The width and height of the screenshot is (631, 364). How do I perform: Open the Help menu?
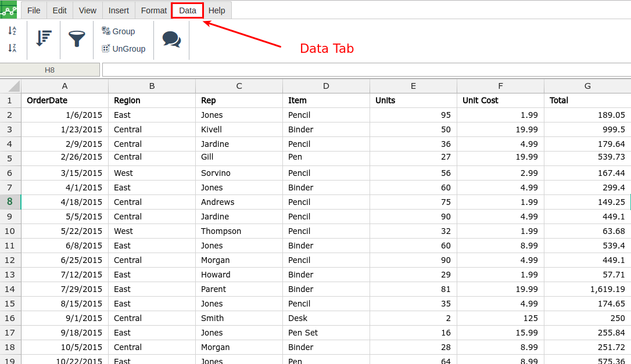217,10
